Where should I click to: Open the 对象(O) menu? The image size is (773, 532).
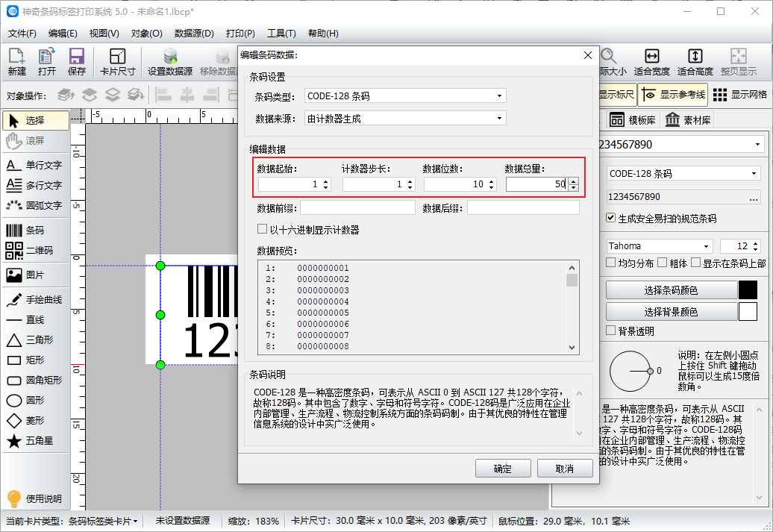[147, 34]
